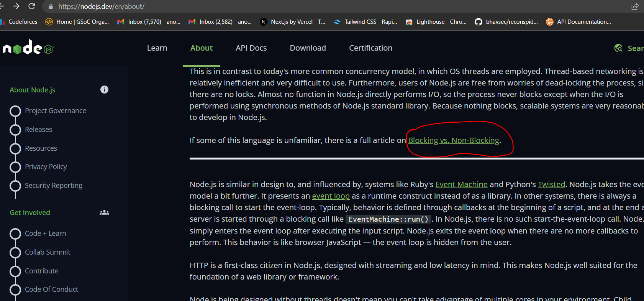Click the EventMachine::run() code snippet
644x301 pixels.
pos(388,219)
